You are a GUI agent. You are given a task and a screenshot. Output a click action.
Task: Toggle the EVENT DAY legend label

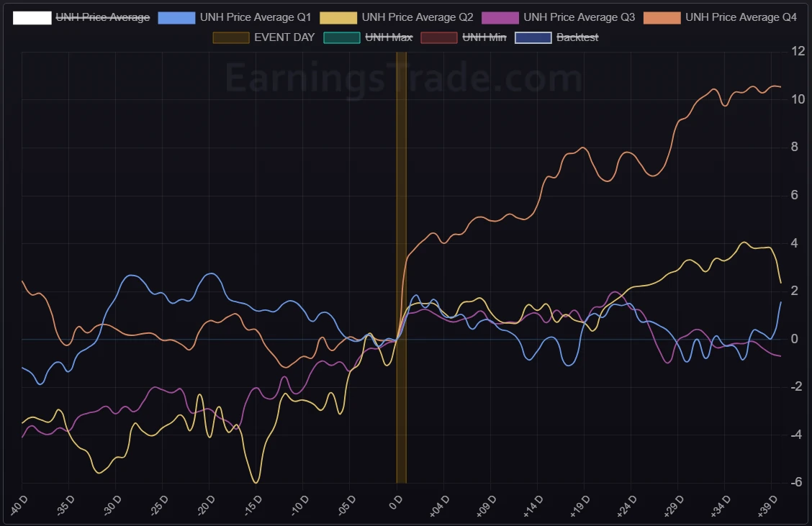point(284,37)
